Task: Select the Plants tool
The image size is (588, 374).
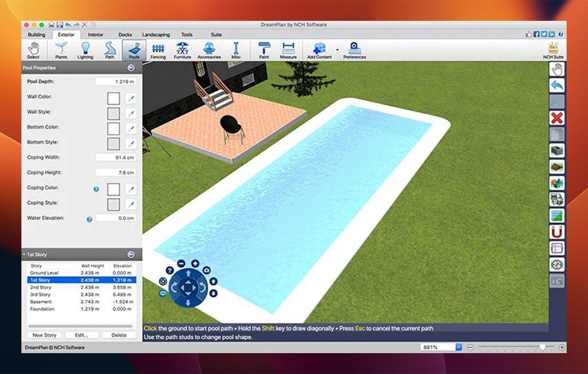Action: (61, 50)
